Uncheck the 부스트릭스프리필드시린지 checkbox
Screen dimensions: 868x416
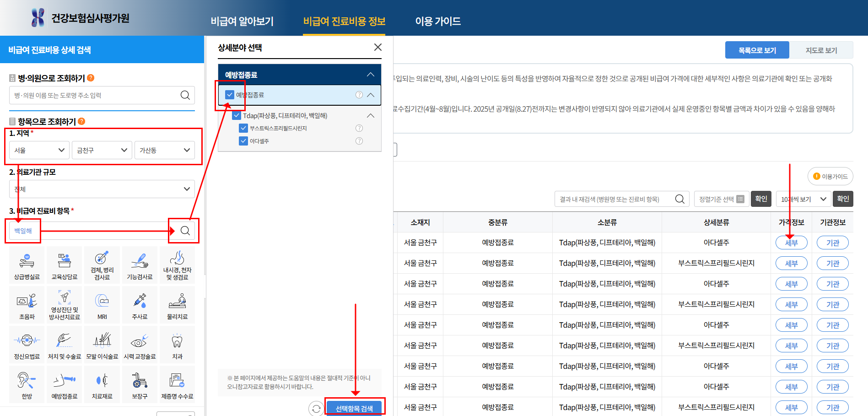pos(243,128)
